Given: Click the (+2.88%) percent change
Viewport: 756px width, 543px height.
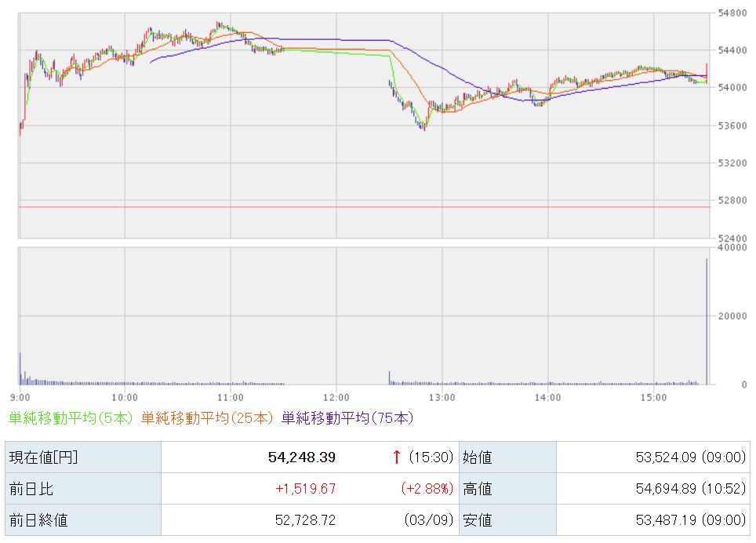Looking at the screenshot, I should (427, 489).
